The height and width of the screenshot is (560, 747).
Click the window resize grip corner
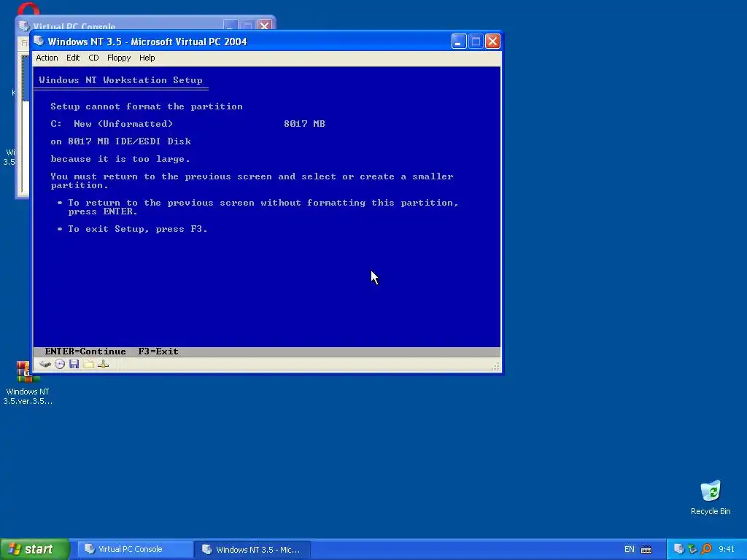click(x=495, y=366)
